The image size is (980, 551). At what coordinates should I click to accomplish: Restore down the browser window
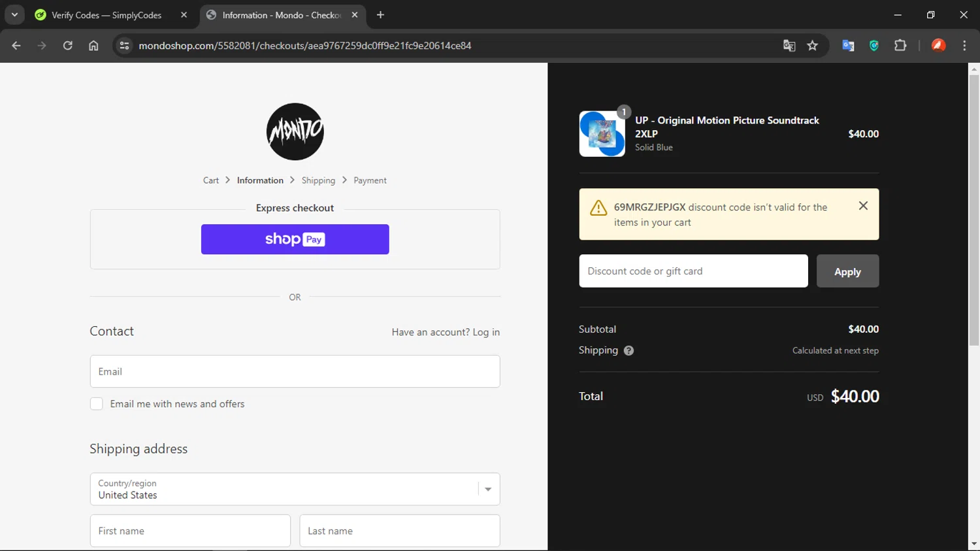coord(930,14)
